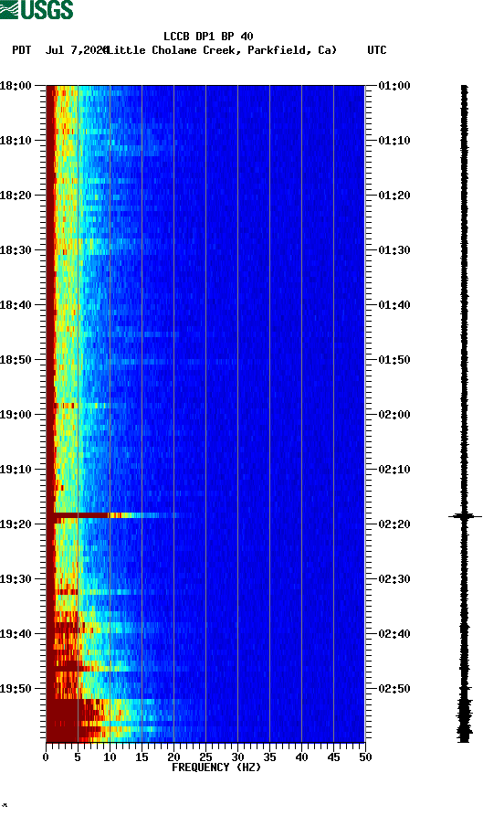Click the '01:30' UTC time label
504x815 pixels.
(x=394, y=250)
